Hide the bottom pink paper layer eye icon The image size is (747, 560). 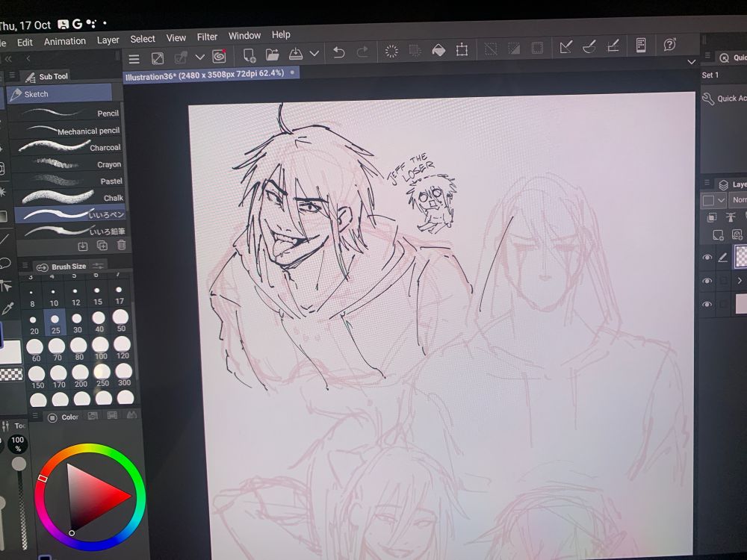click(707, 305)
